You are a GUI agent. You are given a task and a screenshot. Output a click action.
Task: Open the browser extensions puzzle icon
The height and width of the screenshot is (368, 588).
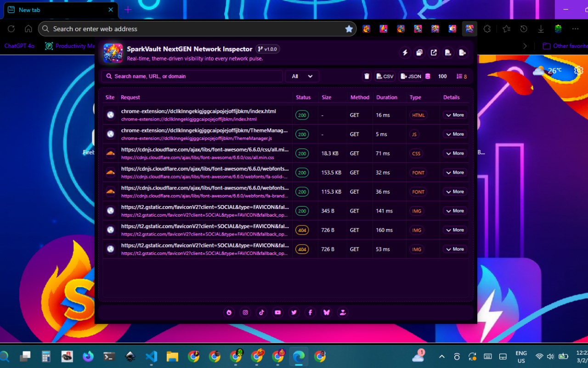click(487, 29)
